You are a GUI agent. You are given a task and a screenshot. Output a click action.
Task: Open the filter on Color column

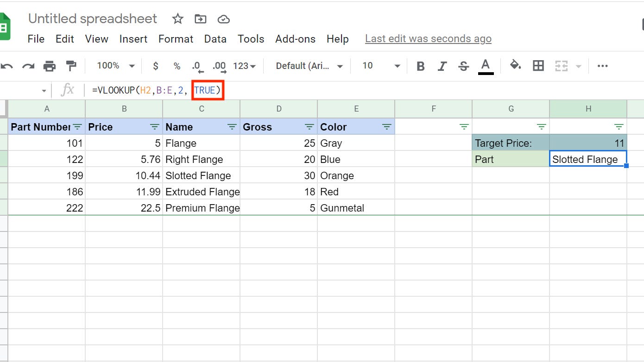pyautogui.click(x=387, y=127)
